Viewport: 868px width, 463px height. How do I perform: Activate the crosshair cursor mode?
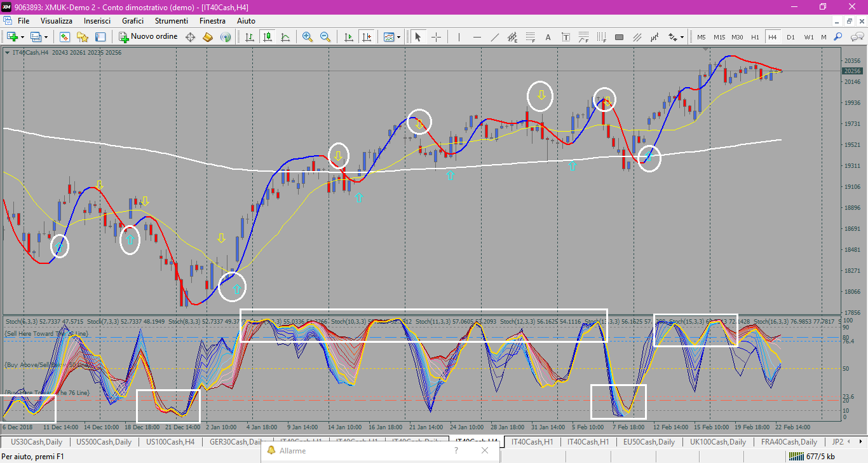436,37
